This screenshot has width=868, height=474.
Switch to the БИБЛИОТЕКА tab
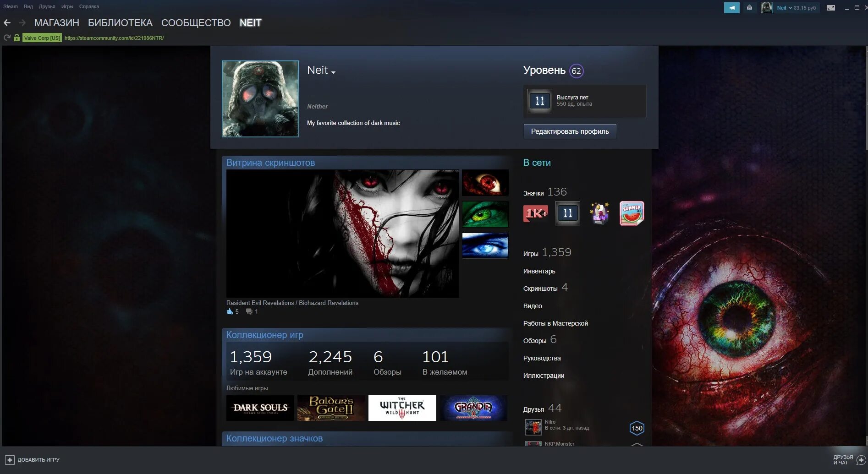coord(120,23)
